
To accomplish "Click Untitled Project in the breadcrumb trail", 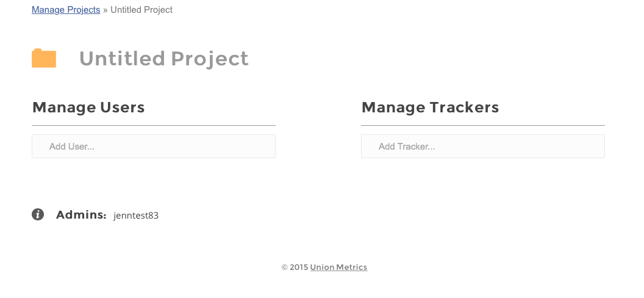I will 141,10.
